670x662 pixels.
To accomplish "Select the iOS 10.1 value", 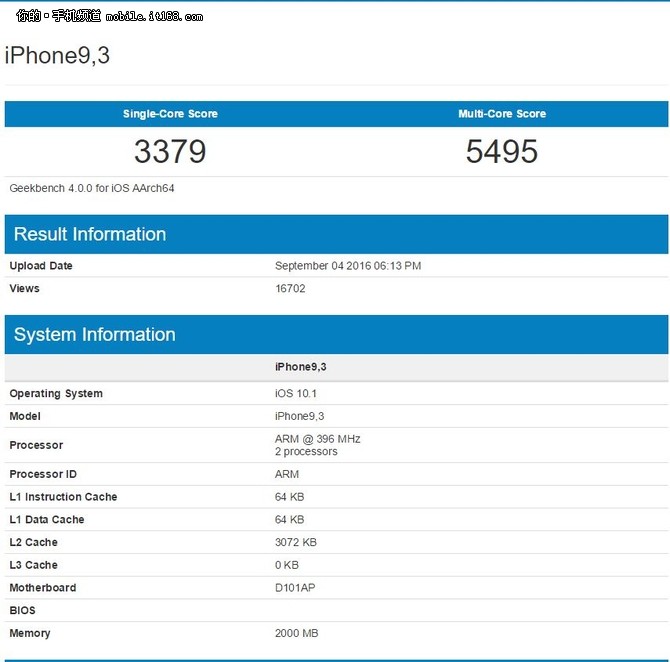I will 296,394.
